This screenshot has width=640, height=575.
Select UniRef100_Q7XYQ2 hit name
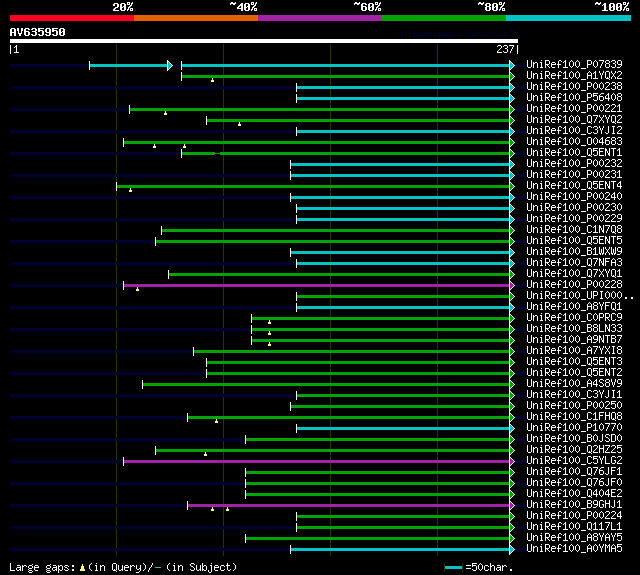pyautogui.click(x=574, y=120)
